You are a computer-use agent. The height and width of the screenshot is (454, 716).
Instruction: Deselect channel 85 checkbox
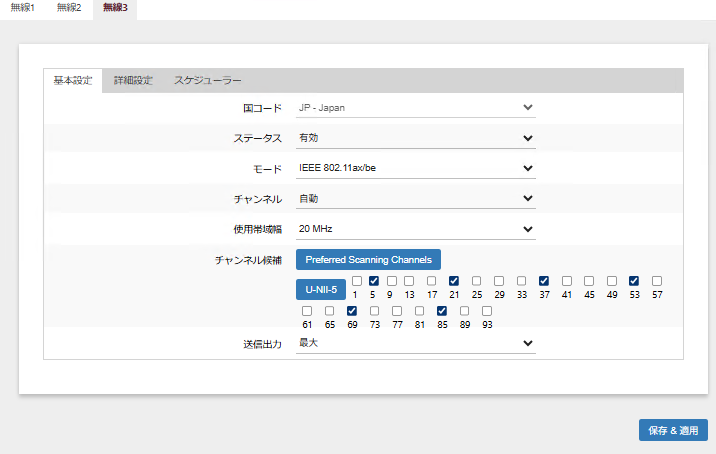442,311
